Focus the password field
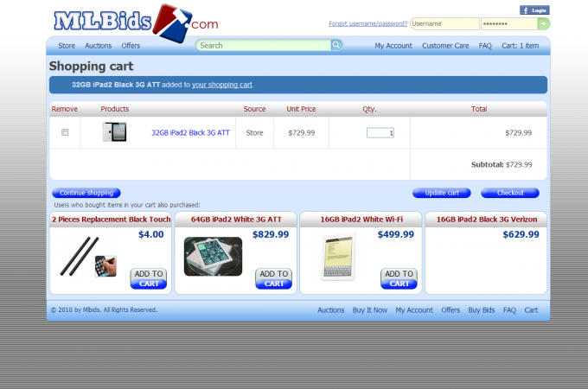 click(509, 23)
